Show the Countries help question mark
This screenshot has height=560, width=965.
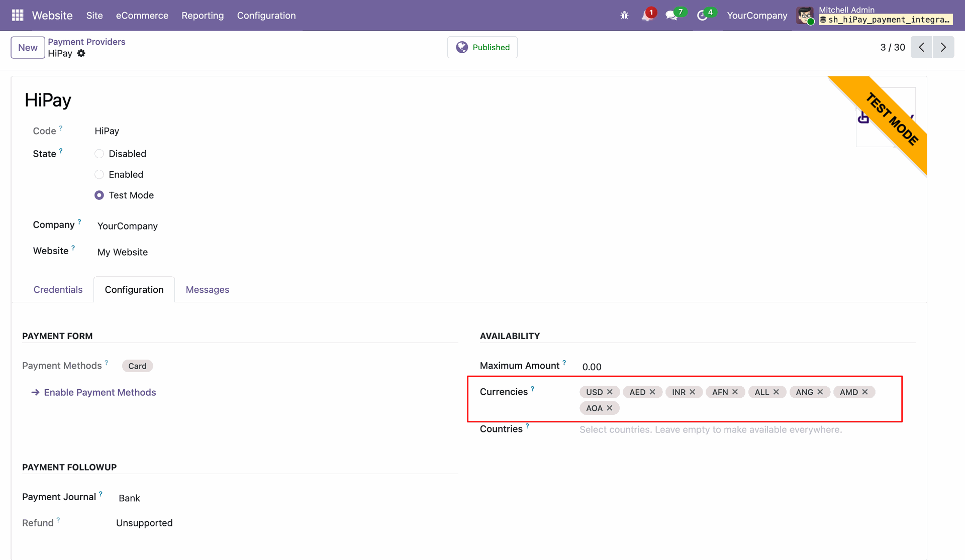pos(527,426)
